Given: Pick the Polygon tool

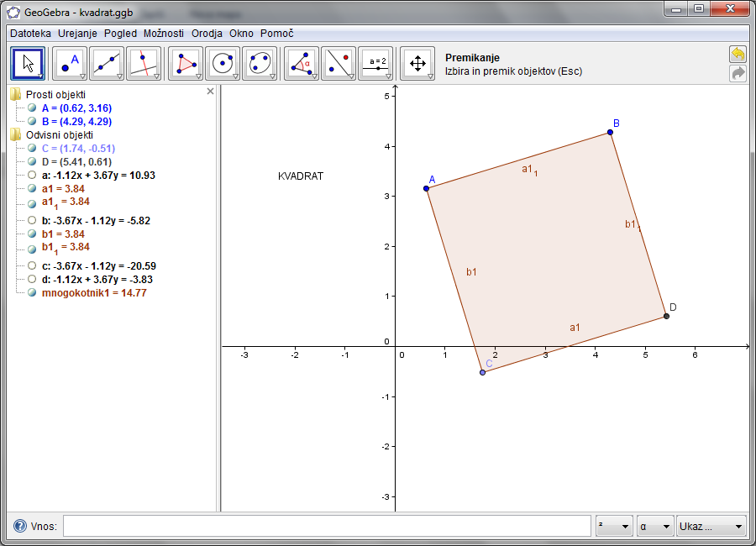Looking at the screenshot, I should click(186, 63).
